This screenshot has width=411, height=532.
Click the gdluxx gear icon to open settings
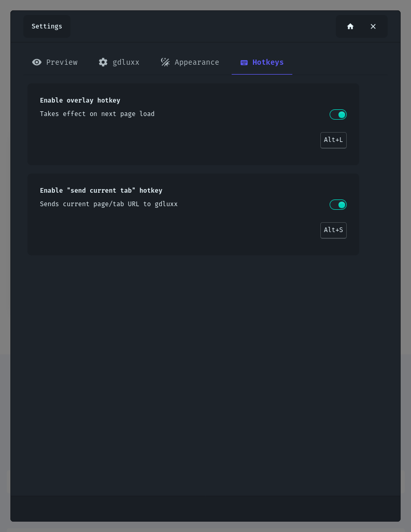tap(103, 62)
